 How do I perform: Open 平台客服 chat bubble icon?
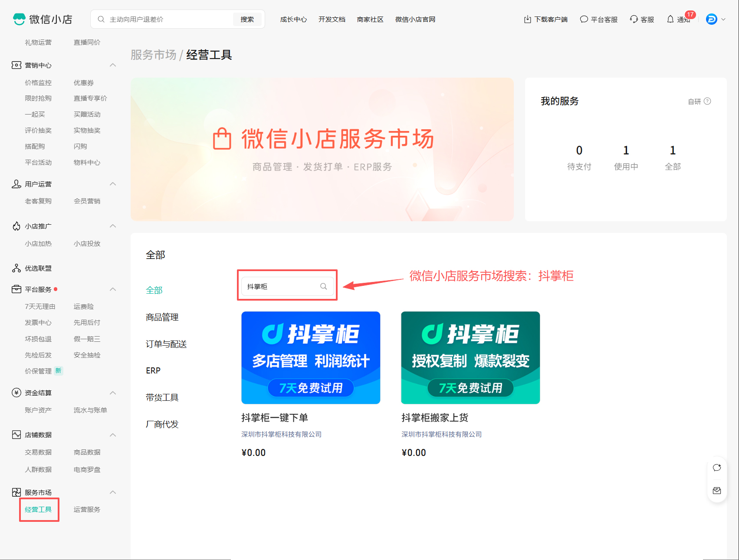click(x=584, y=20)
